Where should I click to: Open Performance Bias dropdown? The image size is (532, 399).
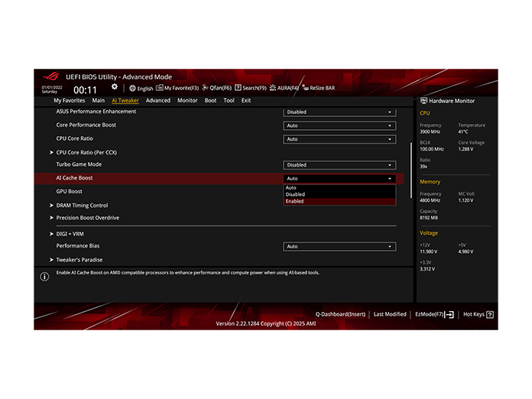click(339, 247)
